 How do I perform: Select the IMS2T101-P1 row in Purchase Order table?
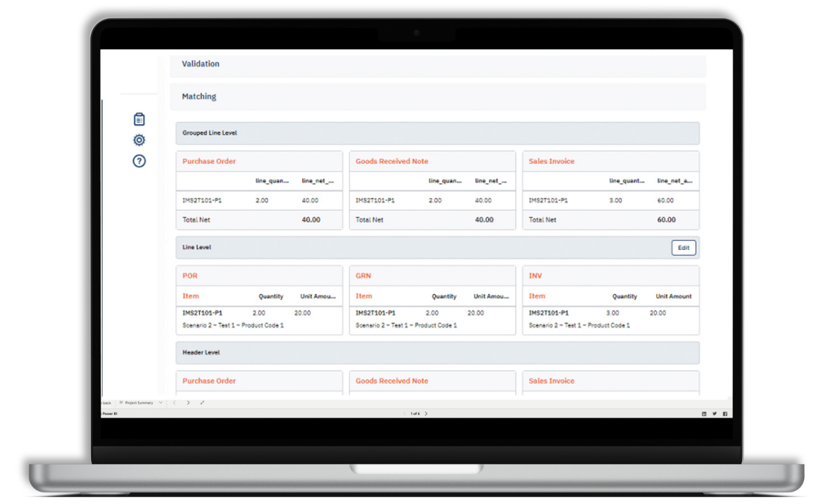[259, 200]
